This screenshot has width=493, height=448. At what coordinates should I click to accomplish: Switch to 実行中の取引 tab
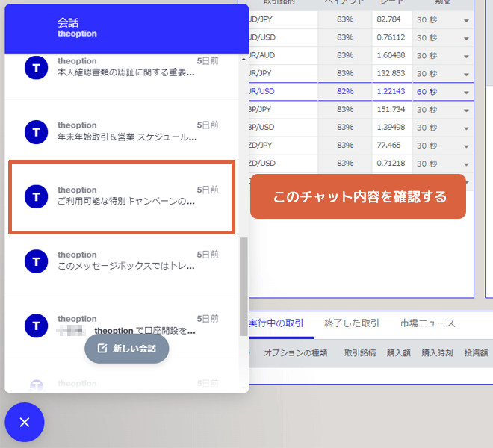click(276, 323)
